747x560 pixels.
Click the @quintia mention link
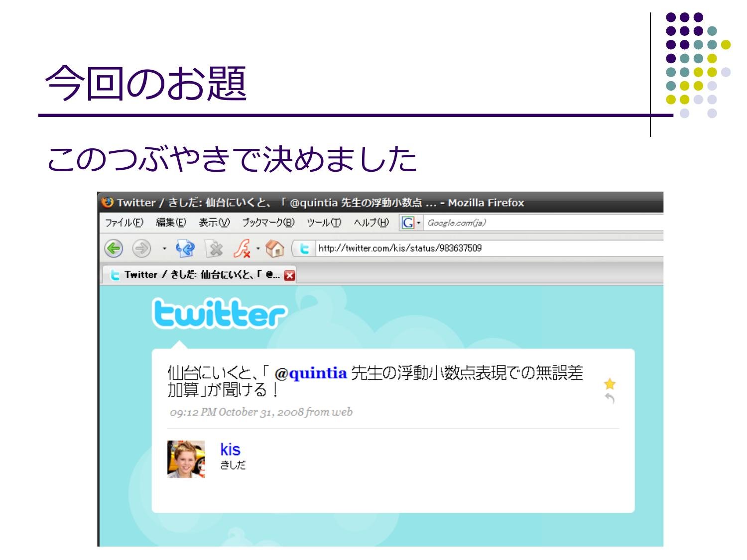(310, 373)
